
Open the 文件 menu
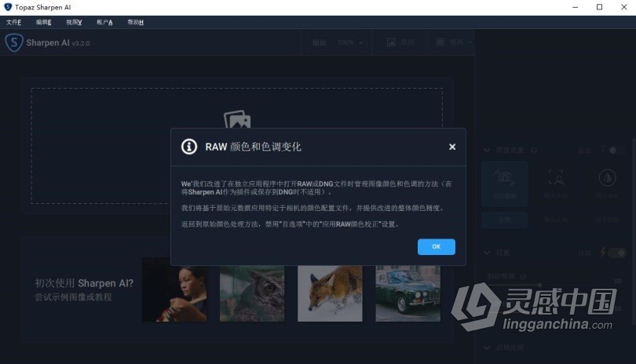[13, 22]
